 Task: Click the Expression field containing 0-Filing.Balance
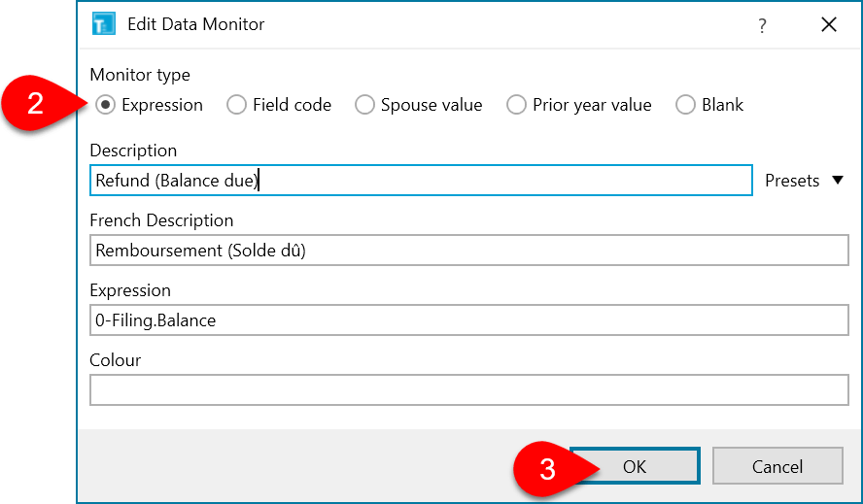pos(468,320)
